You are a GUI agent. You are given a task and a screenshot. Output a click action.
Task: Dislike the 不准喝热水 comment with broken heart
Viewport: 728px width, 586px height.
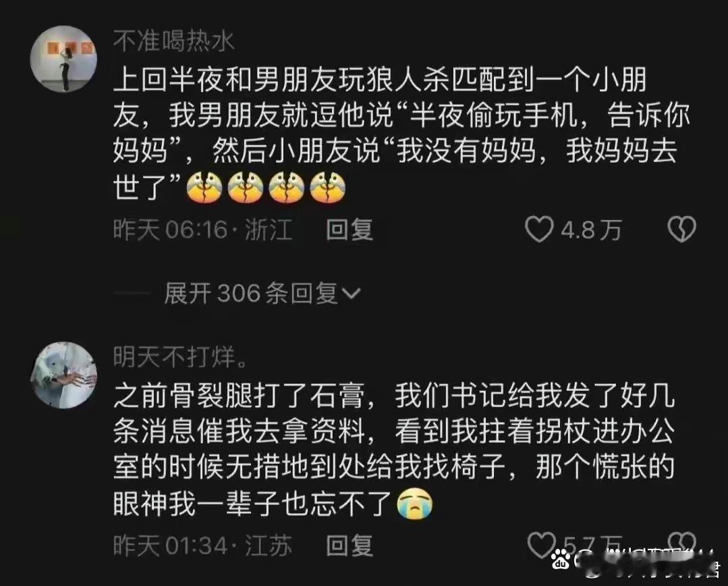[681, 229]
